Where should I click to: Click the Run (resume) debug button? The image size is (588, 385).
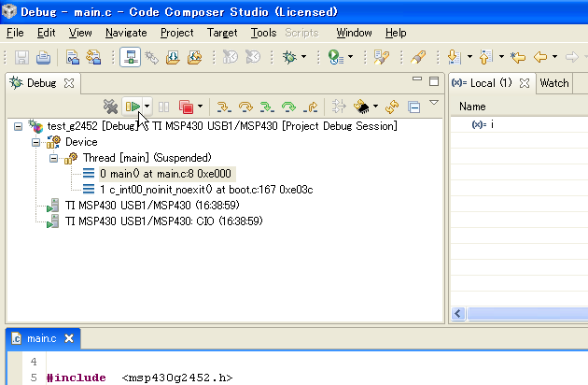[133, 107]
